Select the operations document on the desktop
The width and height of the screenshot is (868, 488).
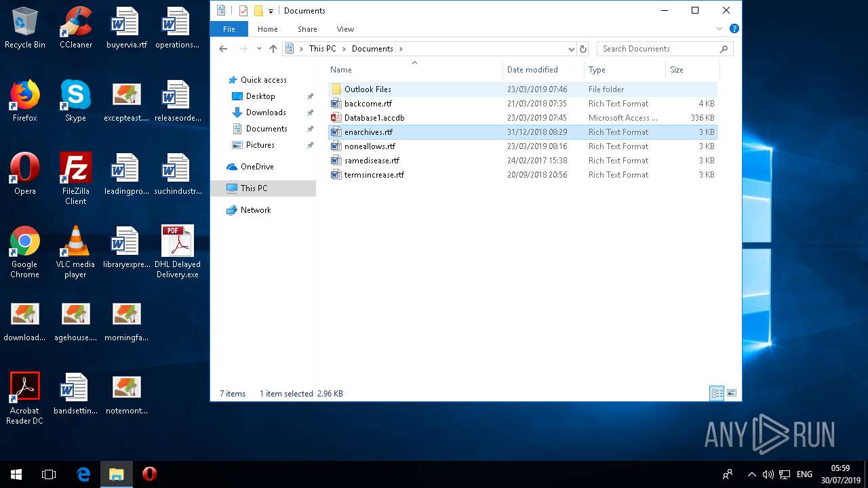[177, 28]
